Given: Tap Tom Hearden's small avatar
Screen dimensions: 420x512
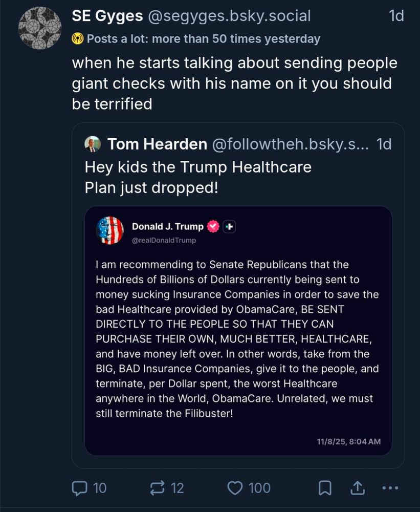Looking at the screenshot, I should (x=93, y=144).
